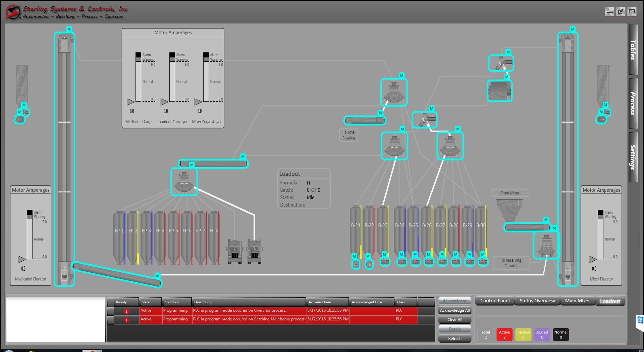Click the B-23 bin discharge motor
The image size is (644, 352).
pyautogui.click(x=385, y=261)
